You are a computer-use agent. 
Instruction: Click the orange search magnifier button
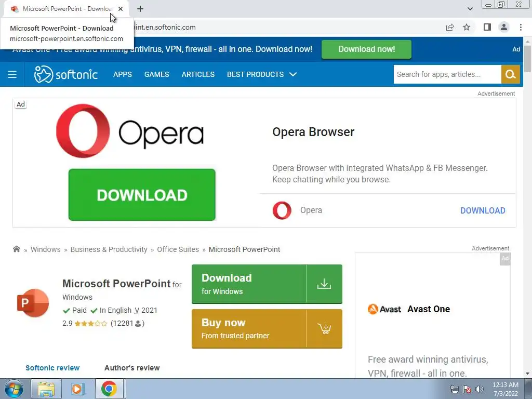[x=510, y=74]
